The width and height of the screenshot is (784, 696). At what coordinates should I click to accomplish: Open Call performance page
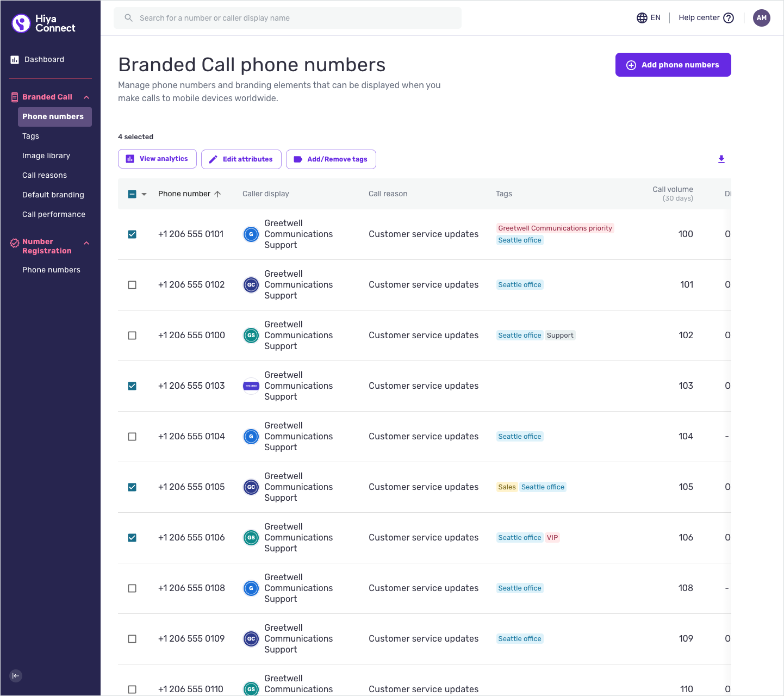[54, 215]
